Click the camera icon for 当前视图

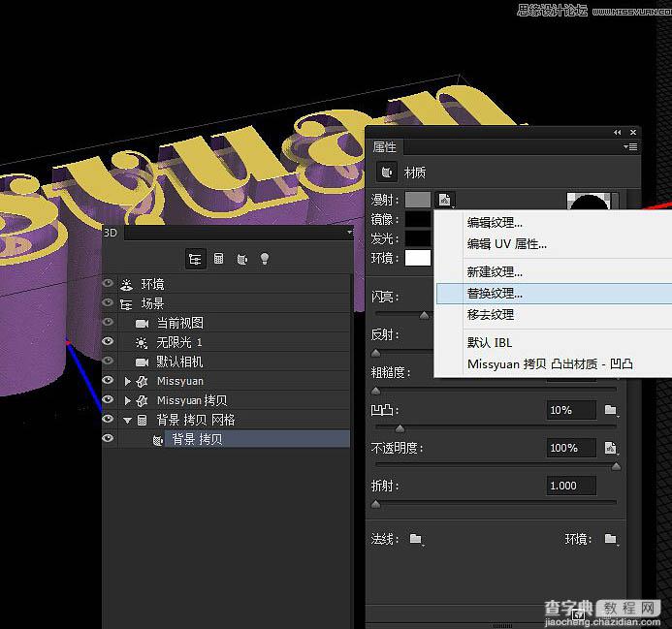coord(142,323)
